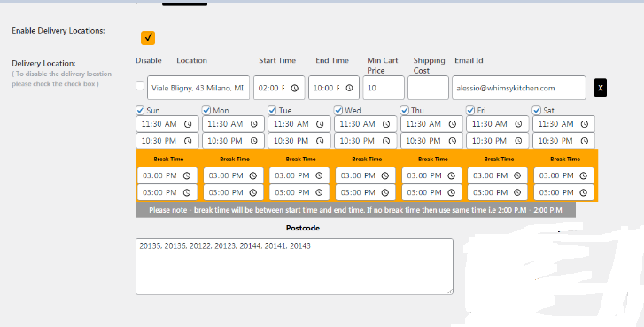Open clock icon in Tue second break time
Screen dimensions: 644x327
point(319,192)
